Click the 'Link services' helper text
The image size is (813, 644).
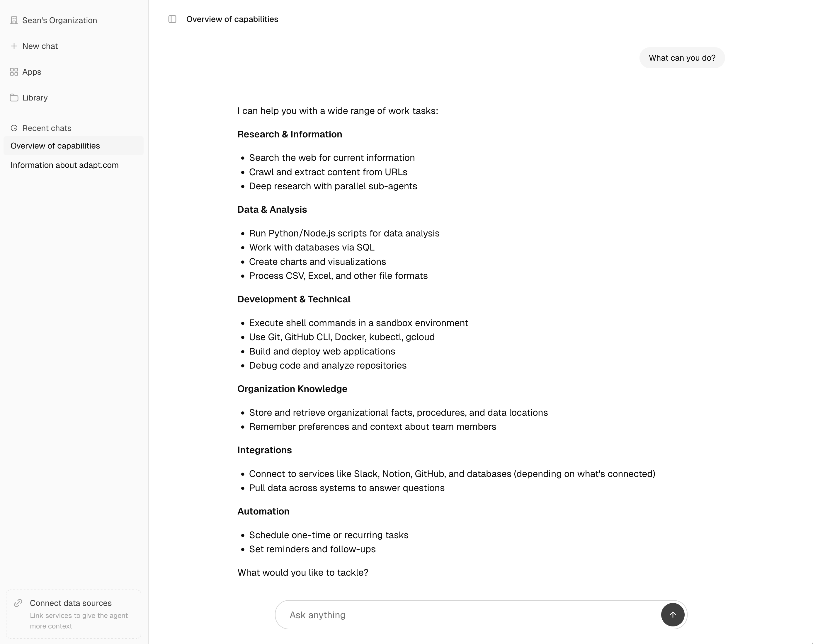coord(79,621)
